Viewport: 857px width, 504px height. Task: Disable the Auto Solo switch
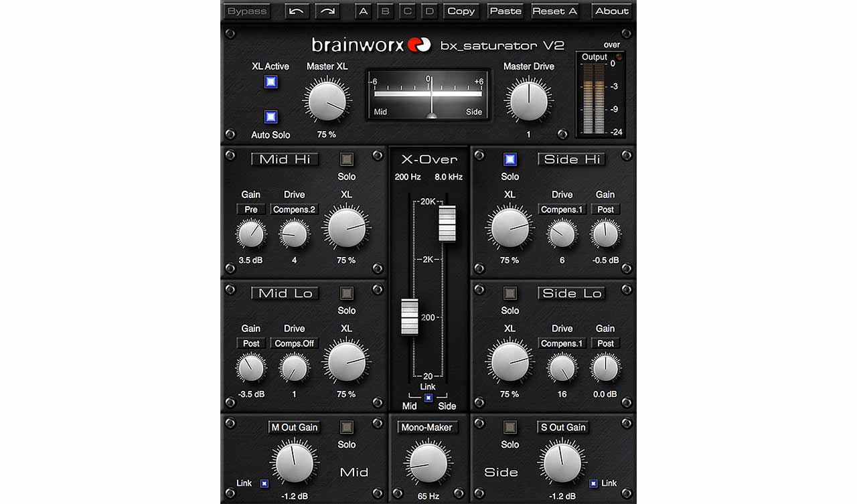click(x=270, y=117)
